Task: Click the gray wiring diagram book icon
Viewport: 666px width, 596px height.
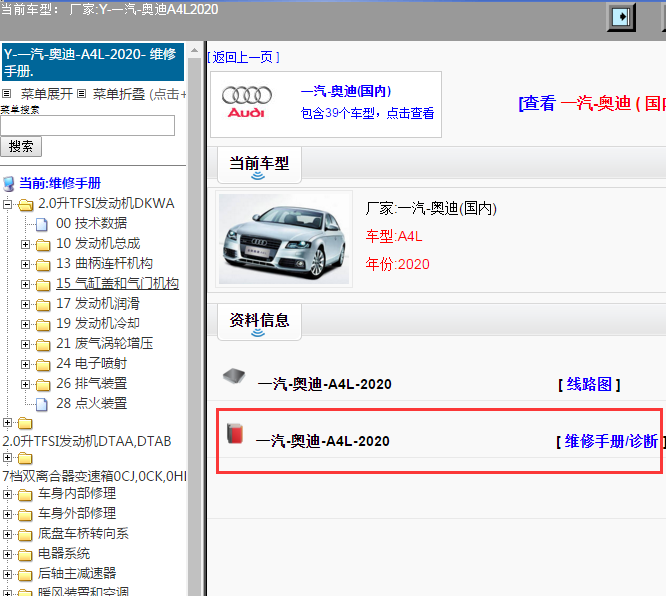Action: [x=234, y=376]
